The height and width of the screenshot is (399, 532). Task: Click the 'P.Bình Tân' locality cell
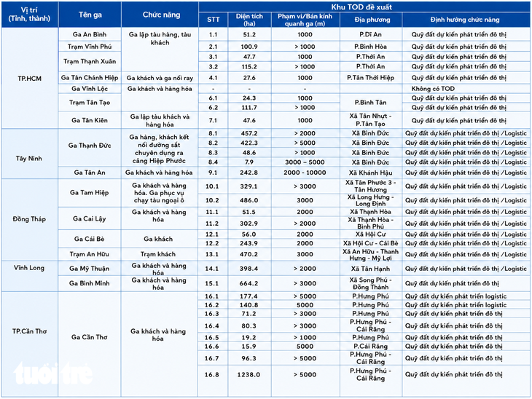pyautogui.click(x=371, y=103)
